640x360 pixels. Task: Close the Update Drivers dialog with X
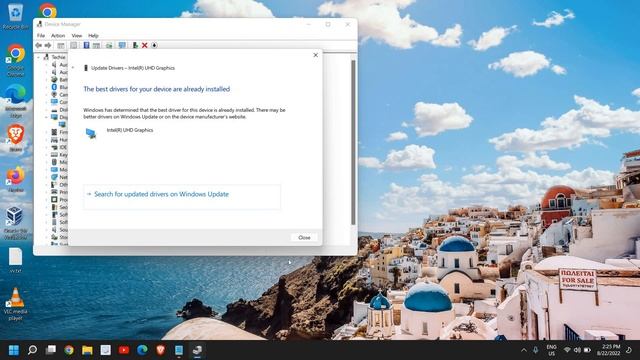click(x=316, y=55)
